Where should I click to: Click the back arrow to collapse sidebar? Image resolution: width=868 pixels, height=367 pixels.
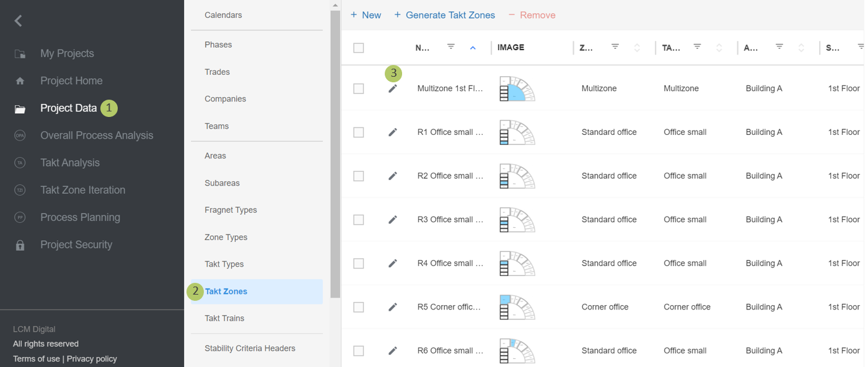pos(19,21)
